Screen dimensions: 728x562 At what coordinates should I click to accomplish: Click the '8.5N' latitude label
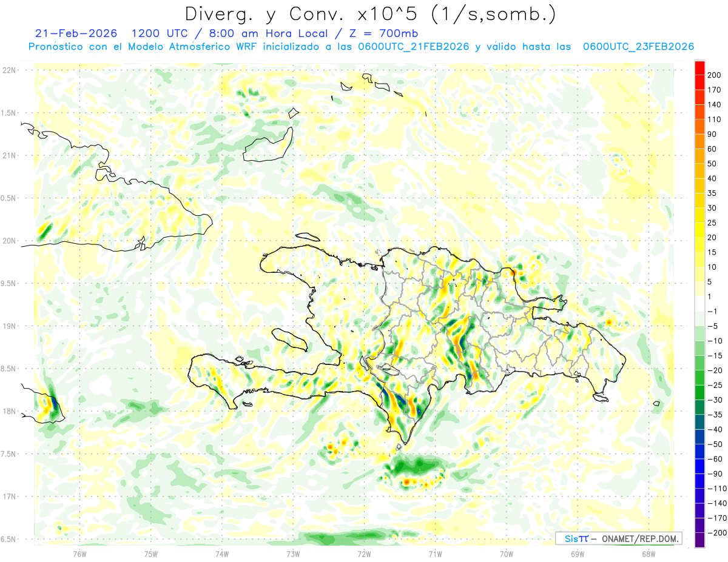pyautogui.click(x=8, y=369)
